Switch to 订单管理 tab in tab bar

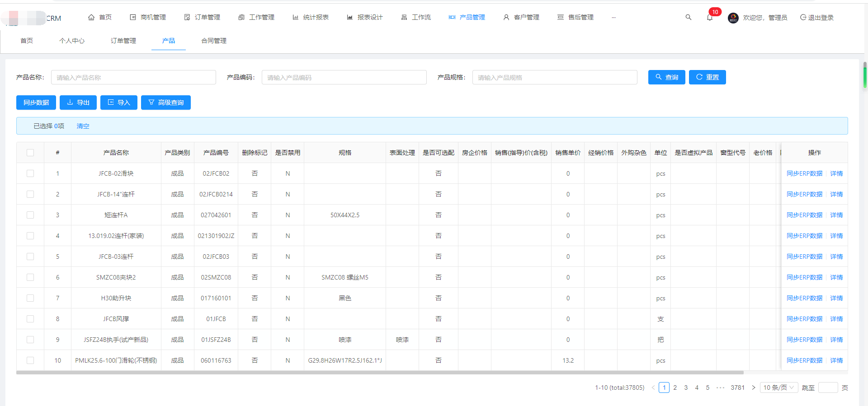pos(123,41)
